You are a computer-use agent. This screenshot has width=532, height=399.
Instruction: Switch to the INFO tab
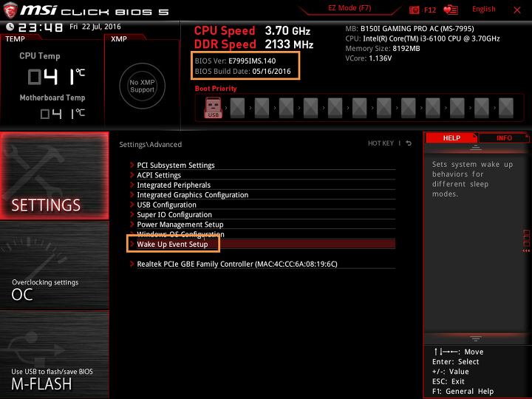(504, 138)
